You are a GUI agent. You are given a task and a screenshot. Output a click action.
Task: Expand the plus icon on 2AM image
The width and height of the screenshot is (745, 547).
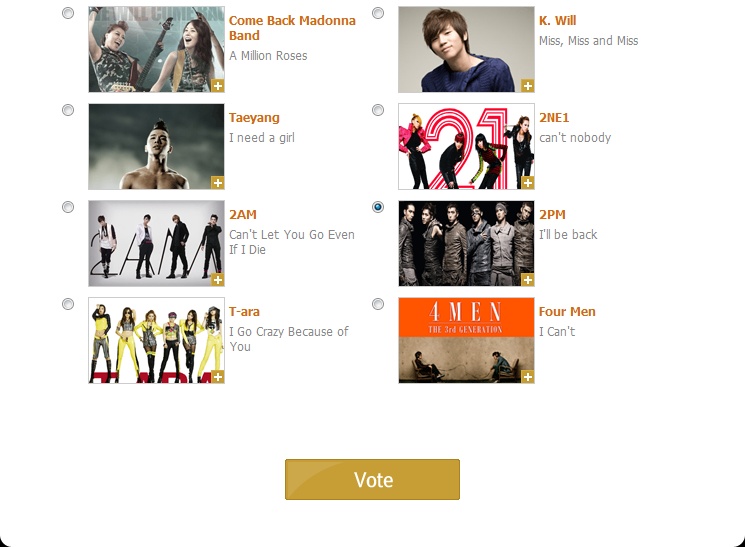tap(218, 280)
